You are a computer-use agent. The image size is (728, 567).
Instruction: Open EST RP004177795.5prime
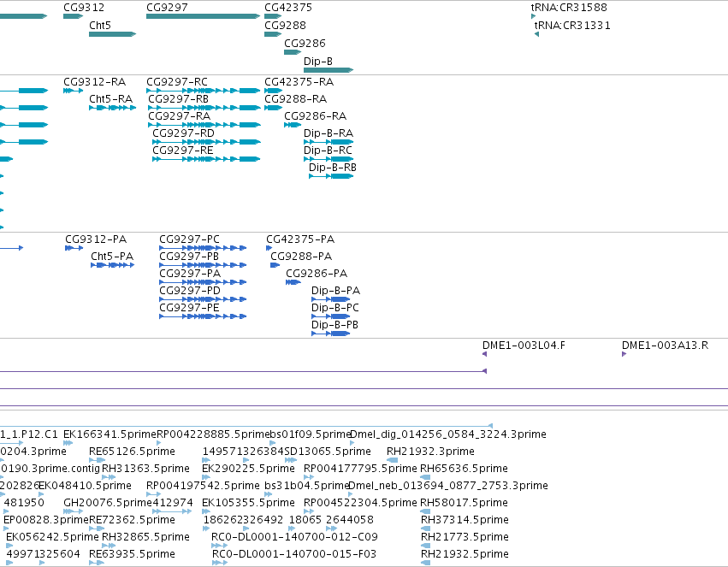pyautogui.click(x=360, y=470)
